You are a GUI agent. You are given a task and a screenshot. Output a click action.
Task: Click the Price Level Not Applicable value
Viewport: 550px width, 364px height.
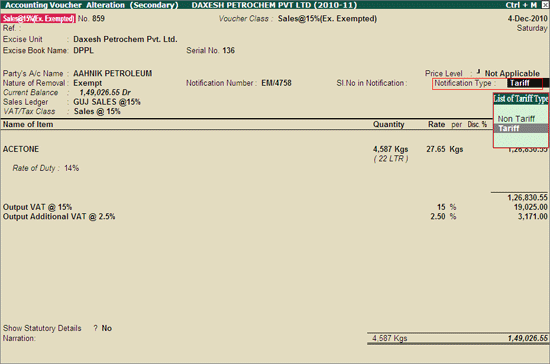[x=512, y=73]
